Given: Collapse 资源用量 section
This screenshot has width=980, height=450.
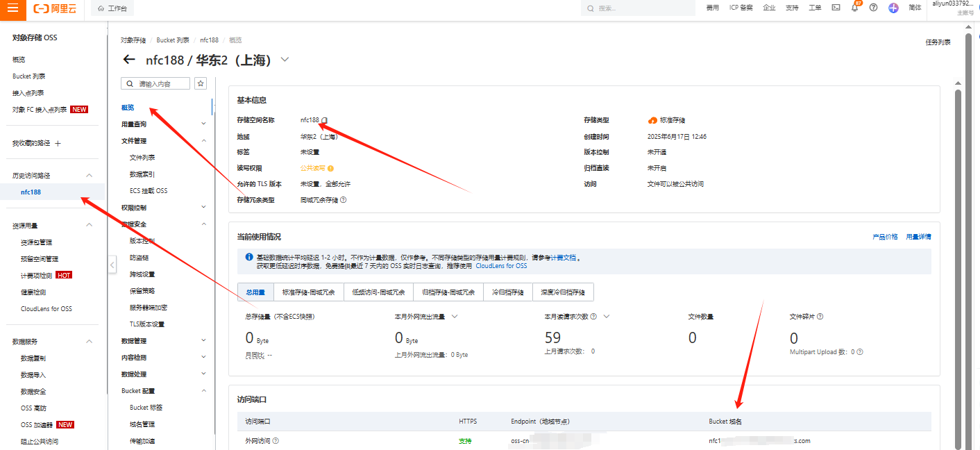Looking at the screenshot, I should pyautogui.click(x=89, y=225).
